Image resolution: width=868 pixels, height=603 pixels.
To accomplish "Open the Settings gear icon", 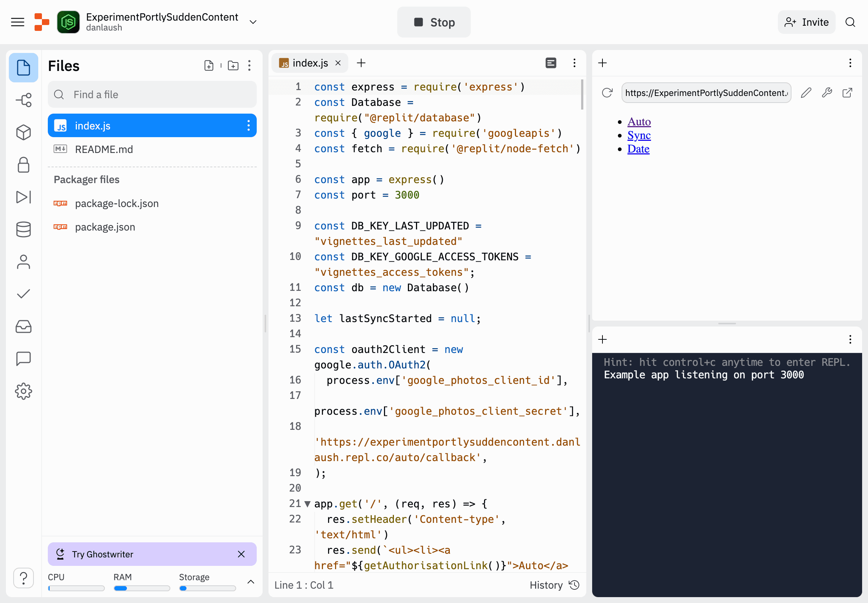I will [x=23, y=391].
